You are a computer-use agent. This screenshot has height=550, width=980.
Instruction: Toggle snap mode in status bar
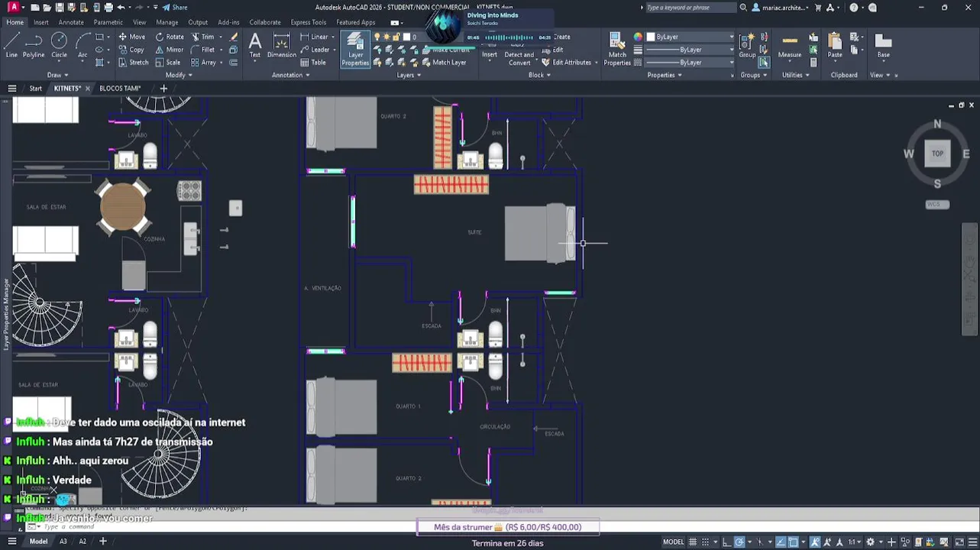tap(706, 542)
